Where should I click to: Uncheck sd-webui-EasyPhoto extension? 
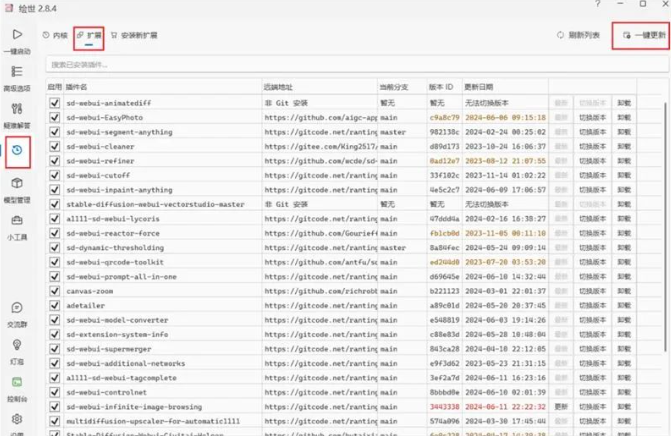coord(54,117)
